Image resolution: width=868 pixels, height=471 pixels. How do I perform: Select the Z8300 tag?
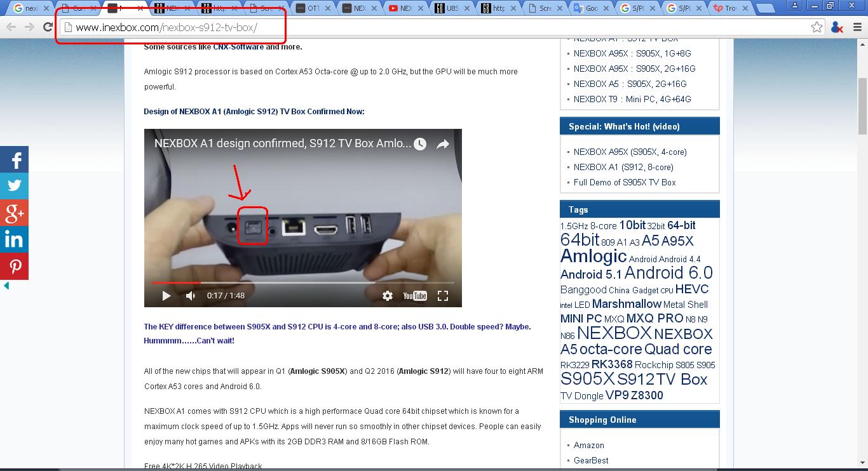tap(647, 395)
